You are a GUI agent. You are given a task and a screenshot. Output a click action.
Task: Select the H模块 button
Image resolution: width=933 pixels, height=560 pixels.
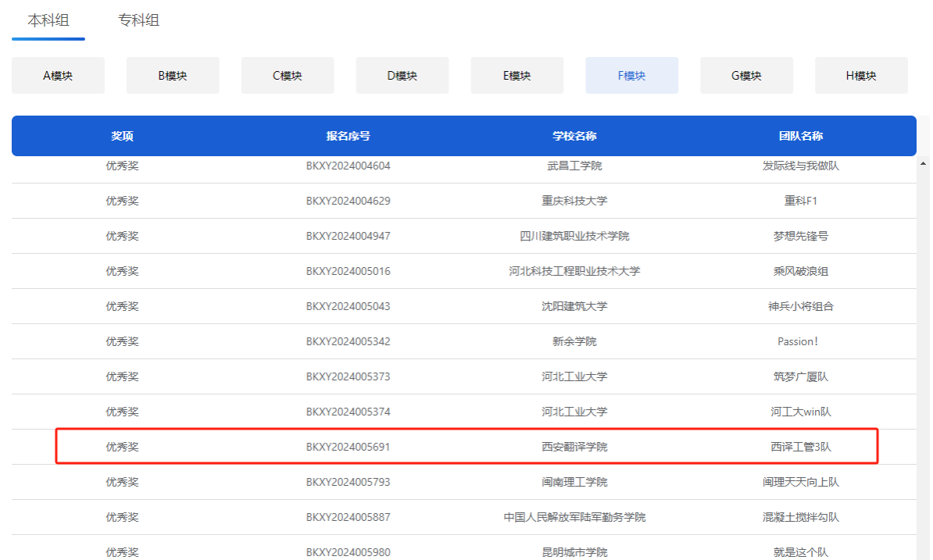861,76
